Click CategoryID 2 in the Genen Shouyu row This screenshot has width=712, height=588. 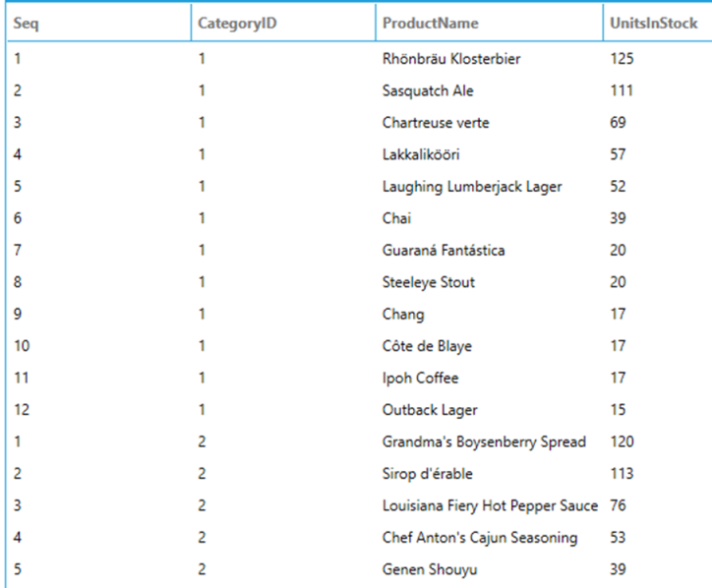pyautogui.click(x=202, y=569)
